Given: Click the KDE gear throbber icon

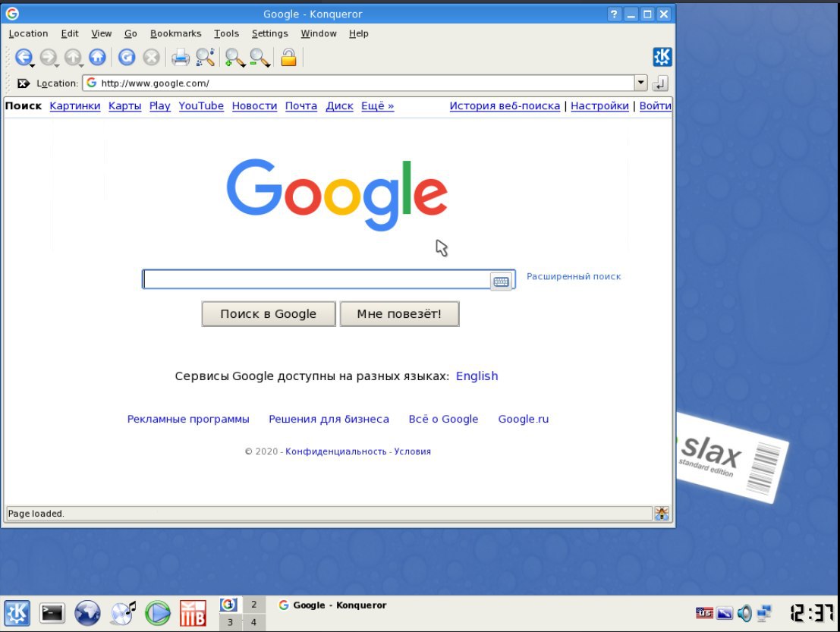Looking at the screenshot, I should [x=662, y=57].
